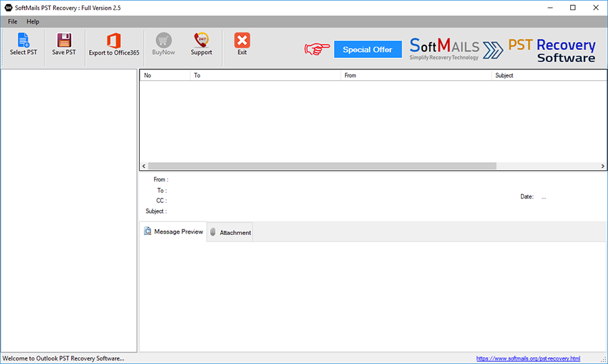Viewport: 608px width, 364px height.
Task: Click the horizontal scrollbar right arrow
Action: pos(603,166)
